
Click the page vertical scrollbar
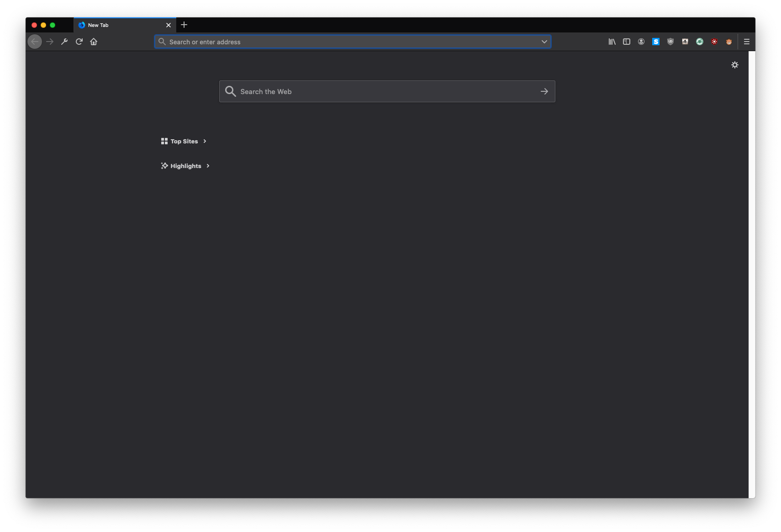[x=752, y=274]
